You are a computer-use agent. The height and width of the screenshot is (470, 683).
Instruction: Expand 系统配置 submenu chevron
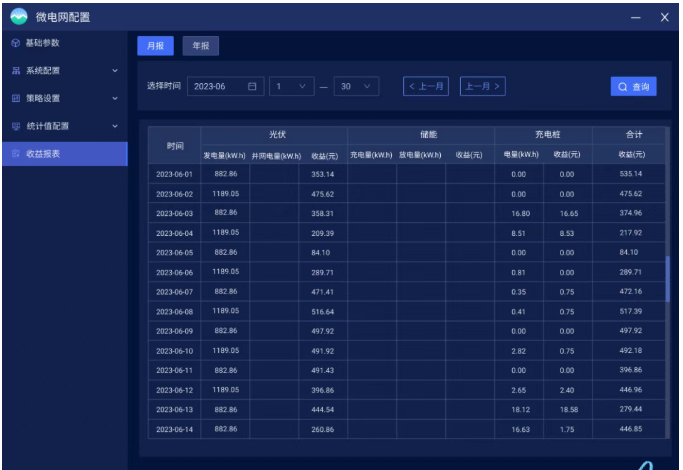point(115,71)
